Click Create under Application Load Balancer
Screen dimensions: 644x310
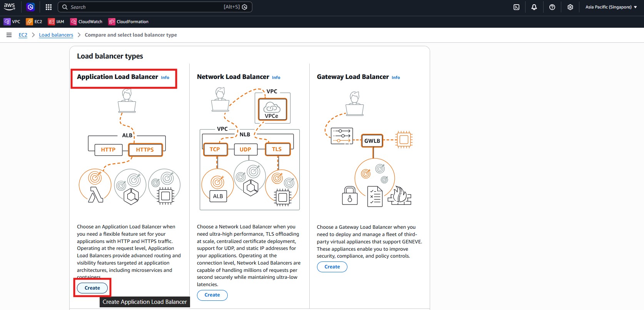click(92, 288)
